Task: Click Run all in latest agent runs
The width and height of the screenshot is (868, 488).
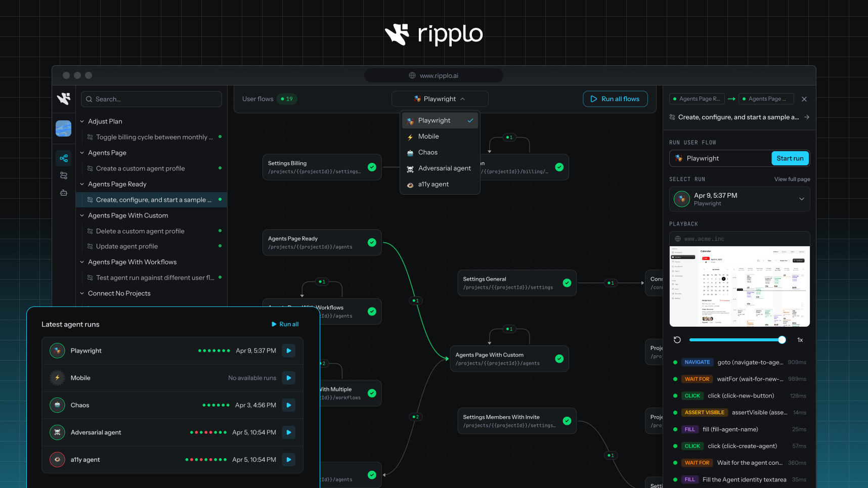Action: coord(285,324)
